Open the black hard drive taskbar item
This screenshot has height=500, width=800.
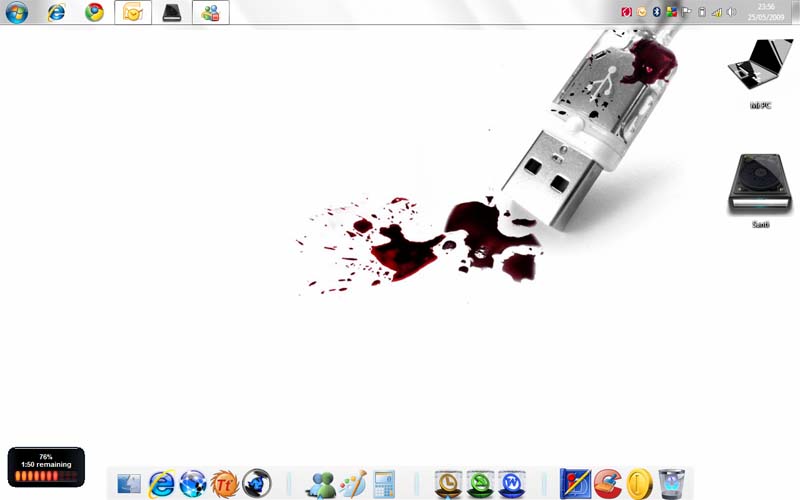tap(172, 12)
